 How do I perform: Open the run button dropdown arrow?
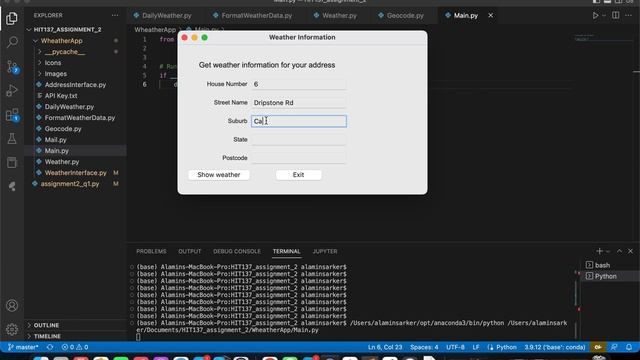coord(604,16)
